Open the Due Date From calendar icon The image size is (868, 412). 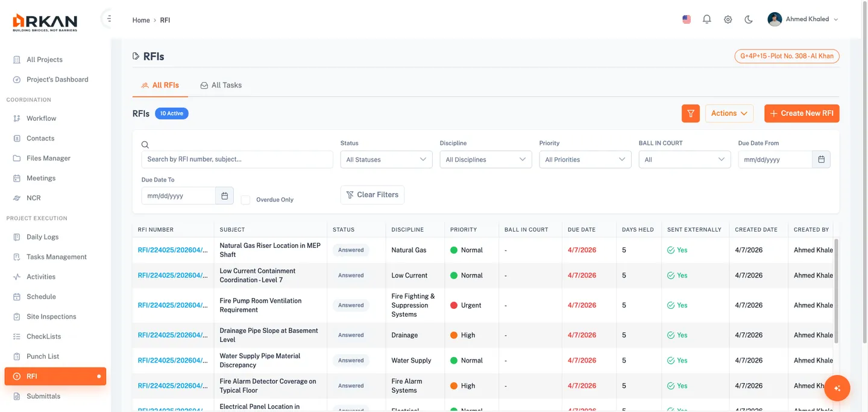821,159
